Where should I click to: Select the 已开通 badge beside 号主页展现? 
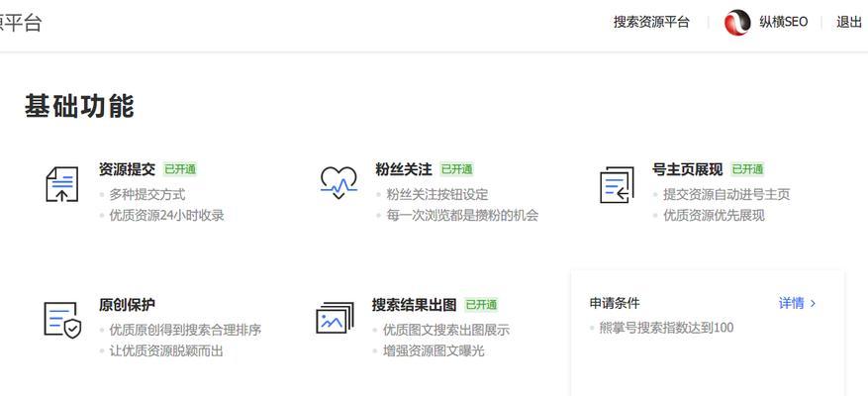point(747,169)
